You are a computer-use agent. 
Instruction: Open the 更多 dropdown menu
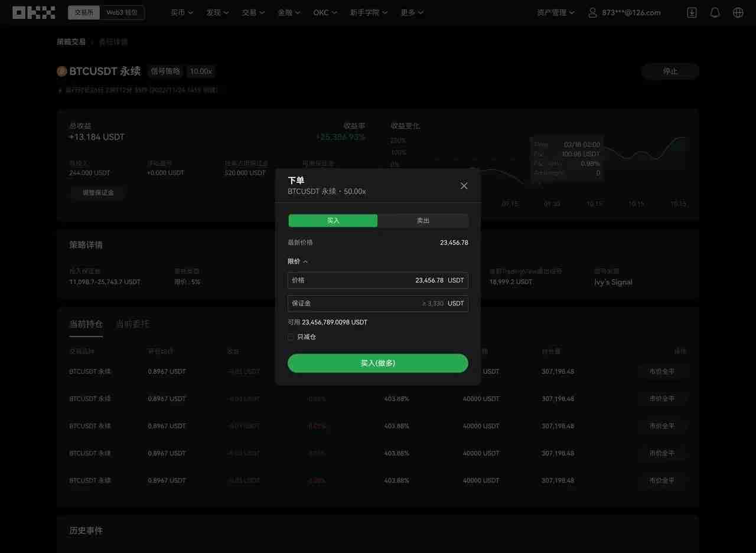[x=412, y=12]
